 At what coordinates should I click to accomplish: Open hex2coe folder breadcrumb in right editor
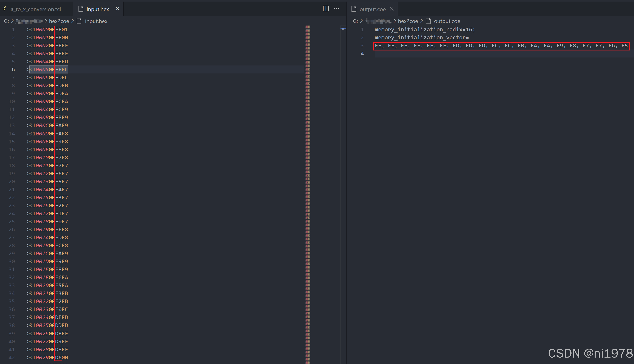[408, 21]
